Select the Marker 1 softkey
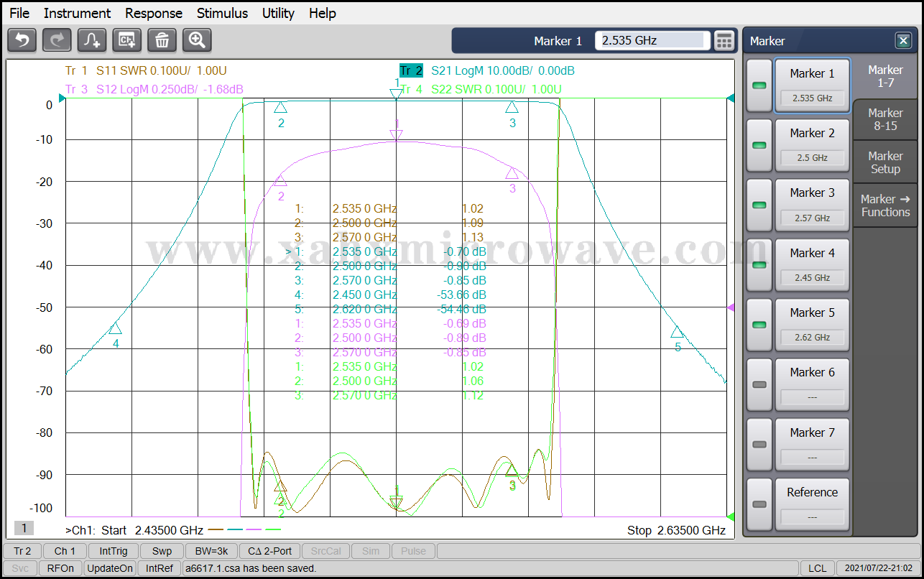This screenshot has height=579, width=924. coord(812,85)
